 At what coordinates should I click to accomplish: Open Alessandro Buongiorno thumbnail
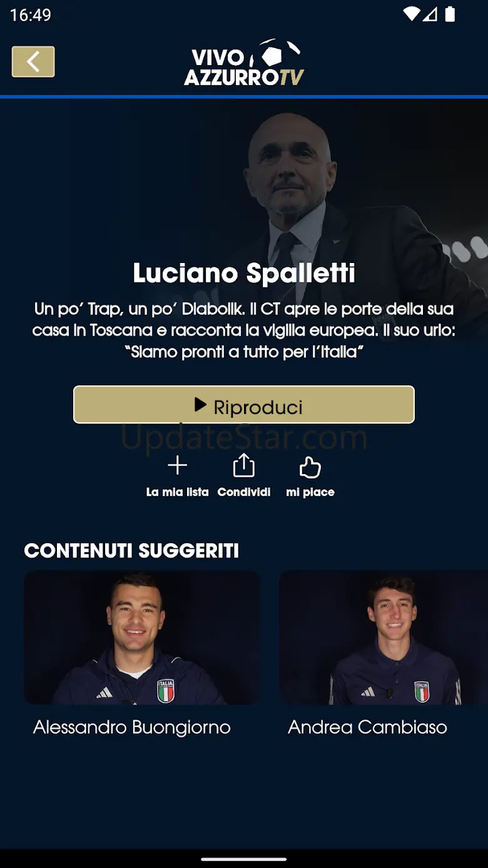pyautogui.click(x=142, y=638)
